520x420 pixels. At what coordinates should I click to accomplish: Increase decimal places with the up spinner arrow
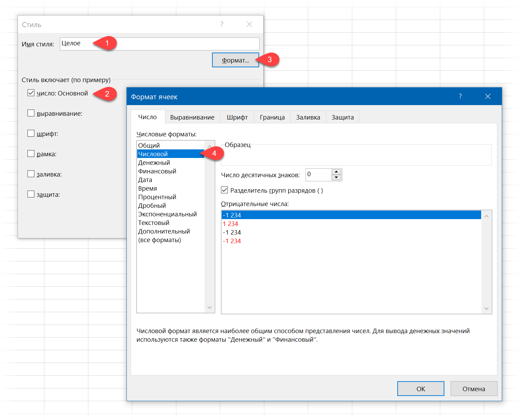[x=336, y=172]
